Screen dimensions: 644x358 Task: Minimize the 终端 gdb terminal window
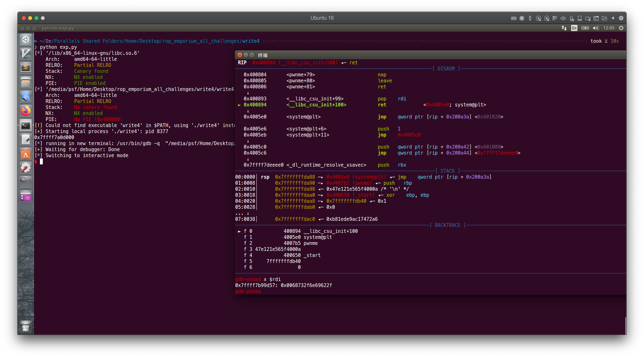246,55
